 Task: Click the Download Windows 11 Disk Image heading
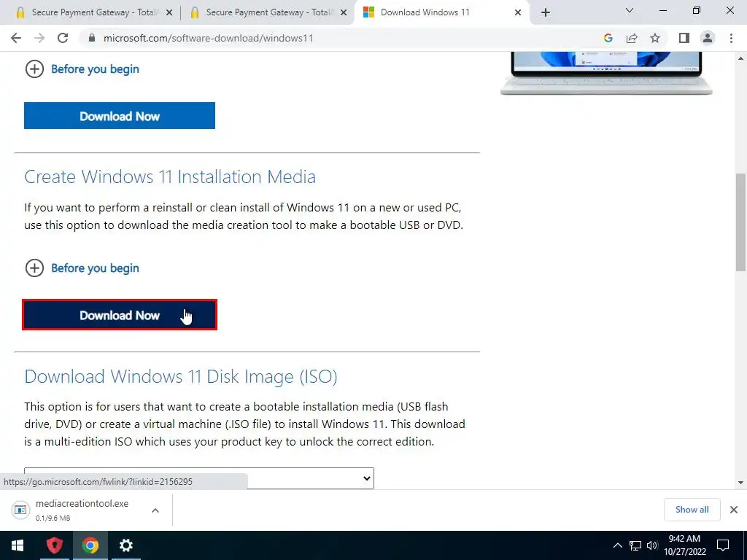[181, 376]
